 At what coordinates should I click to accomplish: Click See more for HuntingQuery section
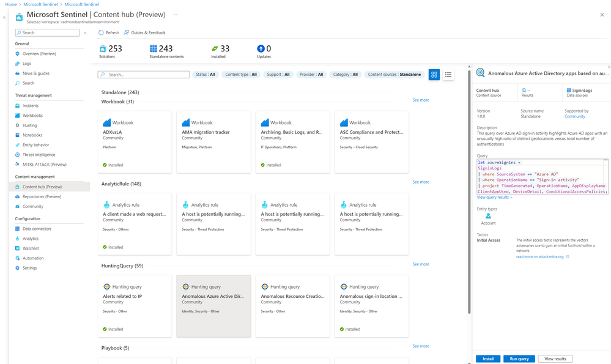coord(421,264)
